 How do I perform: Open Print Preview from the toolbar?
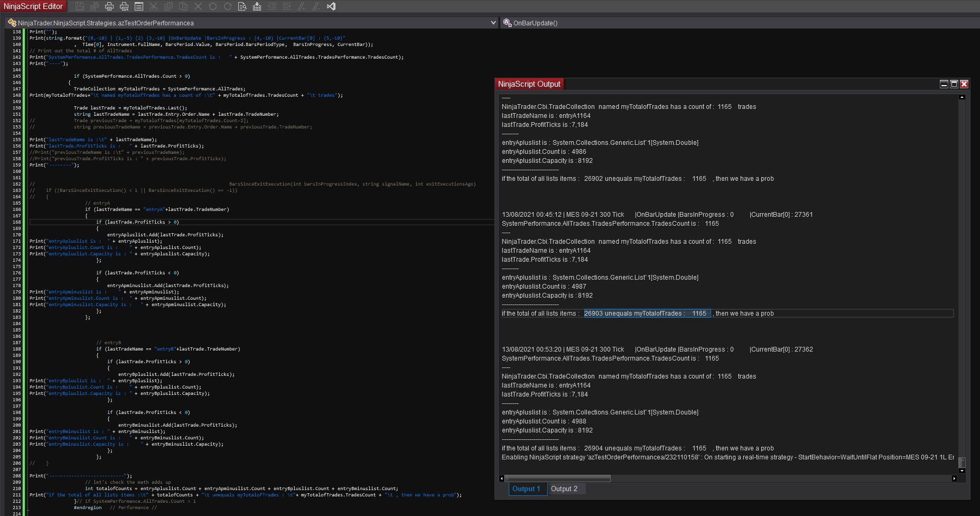click(124, 6)
